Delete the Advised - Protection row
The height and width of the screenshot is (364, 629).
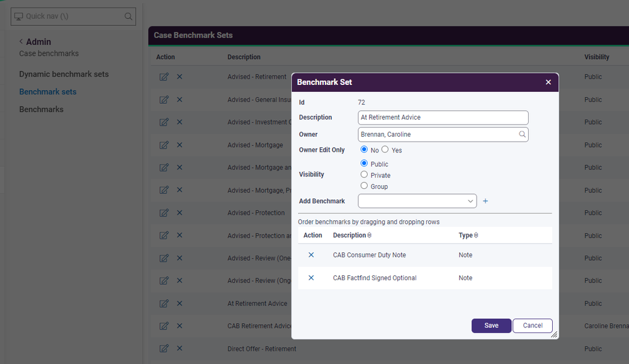tap(179, 213)
